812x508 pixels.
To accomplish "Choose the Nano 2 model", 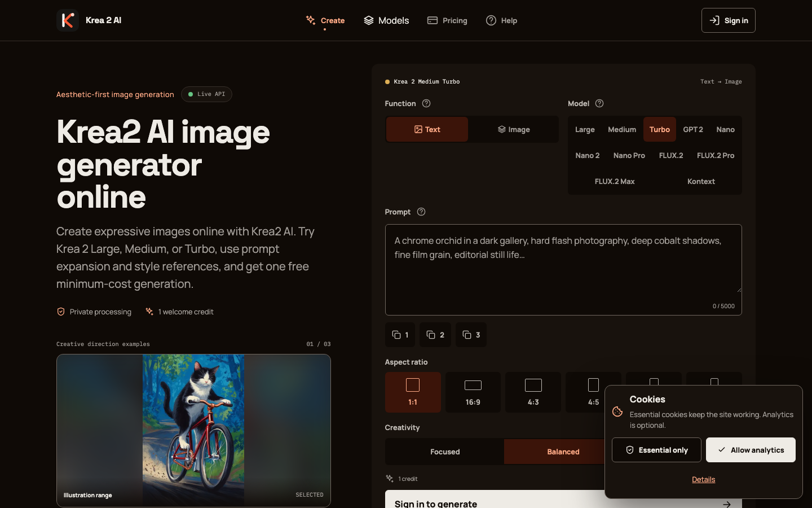I will tap(588, 155).
